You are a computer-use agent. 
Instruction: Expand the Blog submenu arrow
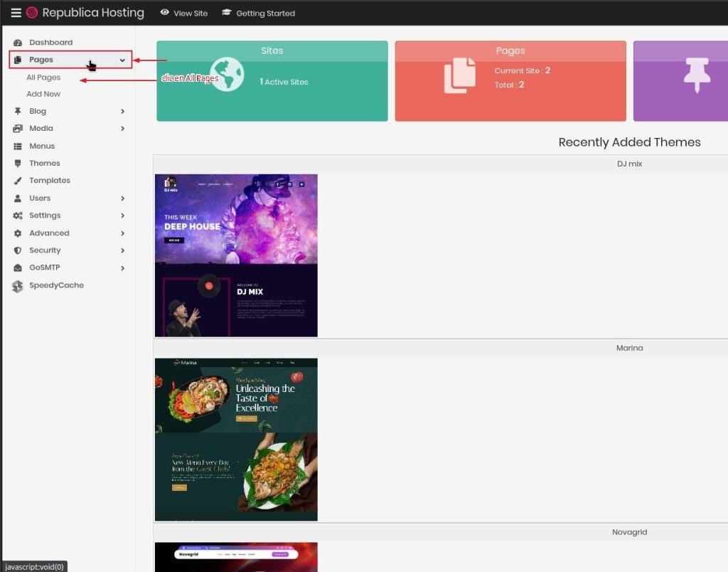click(122, 112)
